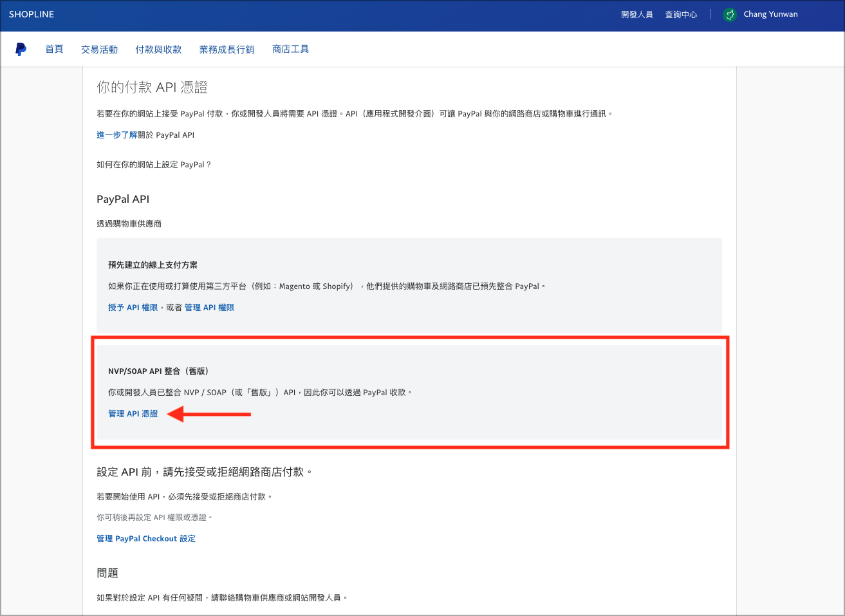Click 授予 API 權限 link
845x616 pixels.
(x=133, y=308)
